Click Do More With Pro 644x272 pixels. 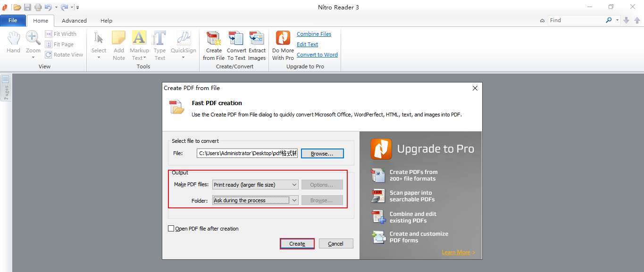click(x=283, y=46)
